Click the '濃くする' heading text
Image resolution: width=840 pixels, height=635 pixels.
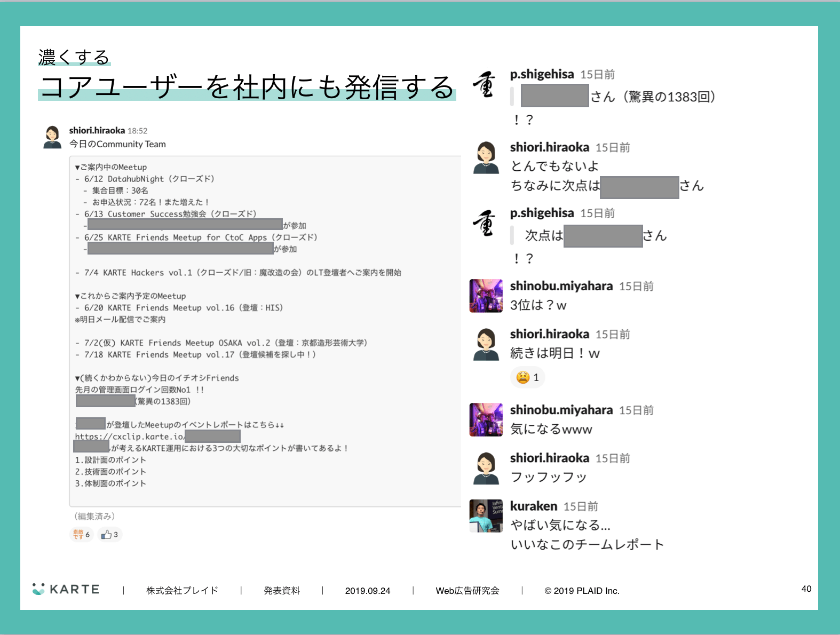pyautogui.click(x=74, y=57)
